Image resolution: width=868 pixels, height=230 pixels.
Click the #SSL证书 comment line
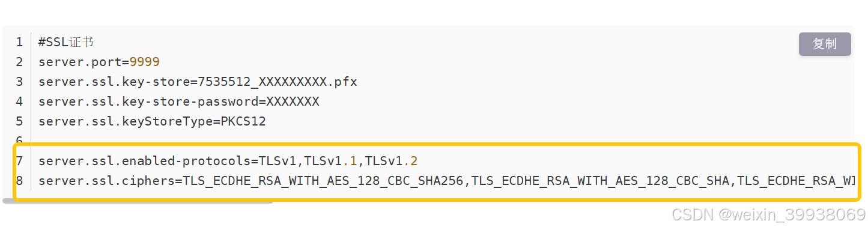pos(66,42)
